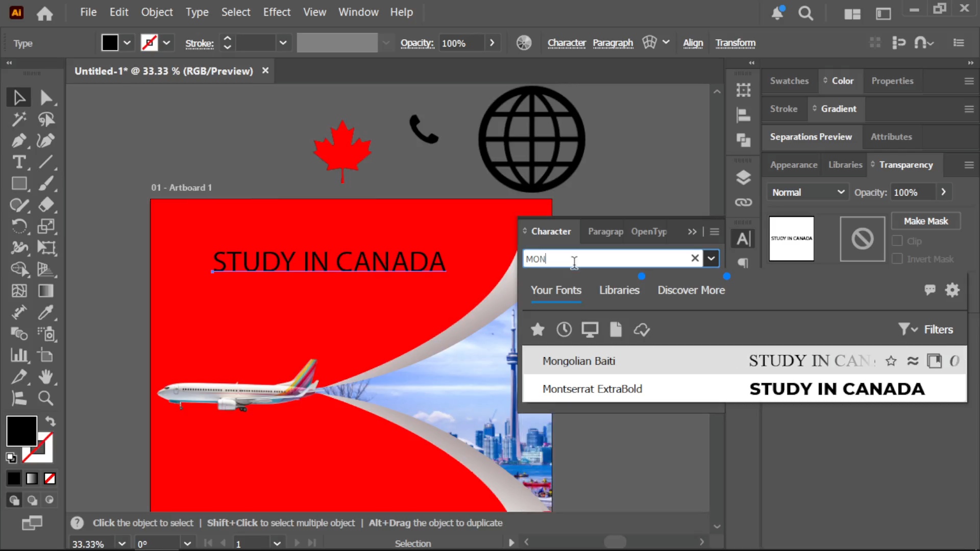The width and height of the screenshot is (980, 551).
Task: Select the Rectangle tool
Action: [19, 183]
